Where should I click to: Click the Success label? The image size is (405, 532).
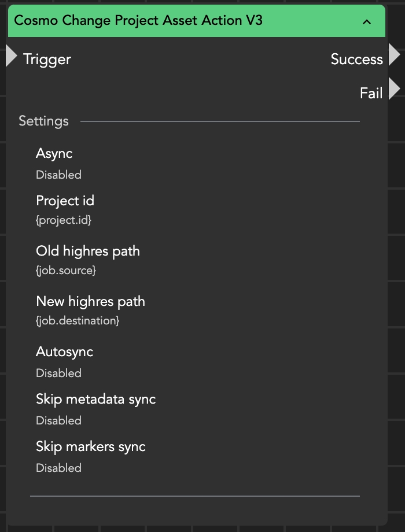pyautogui.click(x=356, y=59)
